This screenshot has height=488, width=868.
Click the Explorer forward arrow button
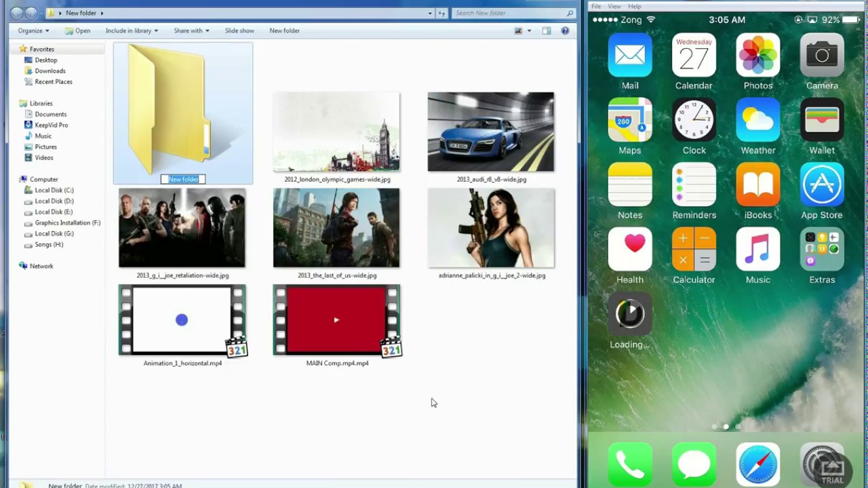click(31, 13)
